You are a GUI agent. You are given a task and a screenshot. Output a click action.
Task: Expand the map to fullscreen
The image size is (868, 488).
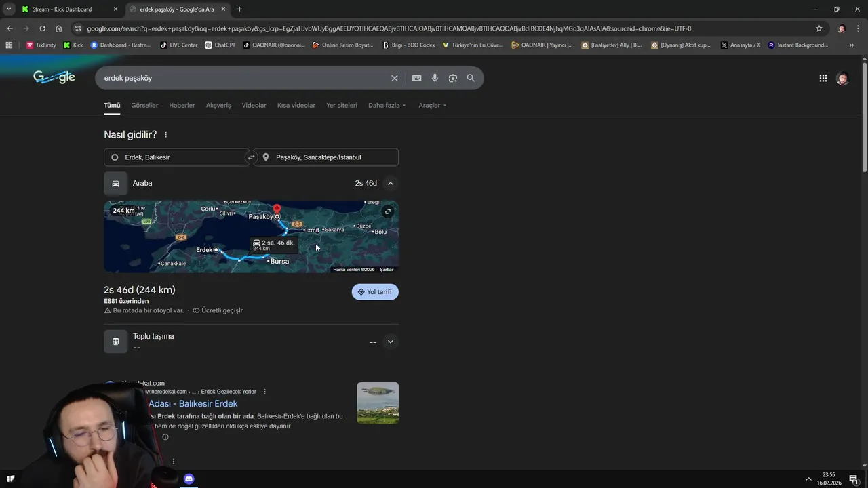(387, 211)
